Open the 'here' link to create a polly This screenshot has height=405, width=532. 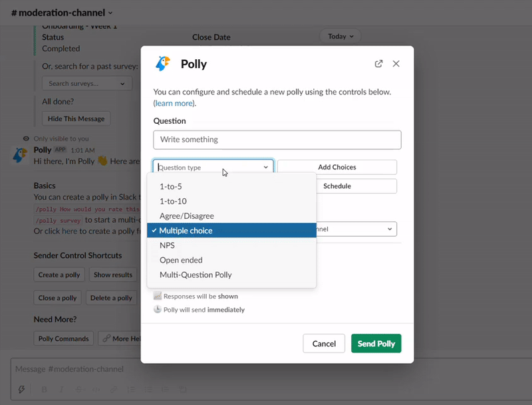(70, 231)
